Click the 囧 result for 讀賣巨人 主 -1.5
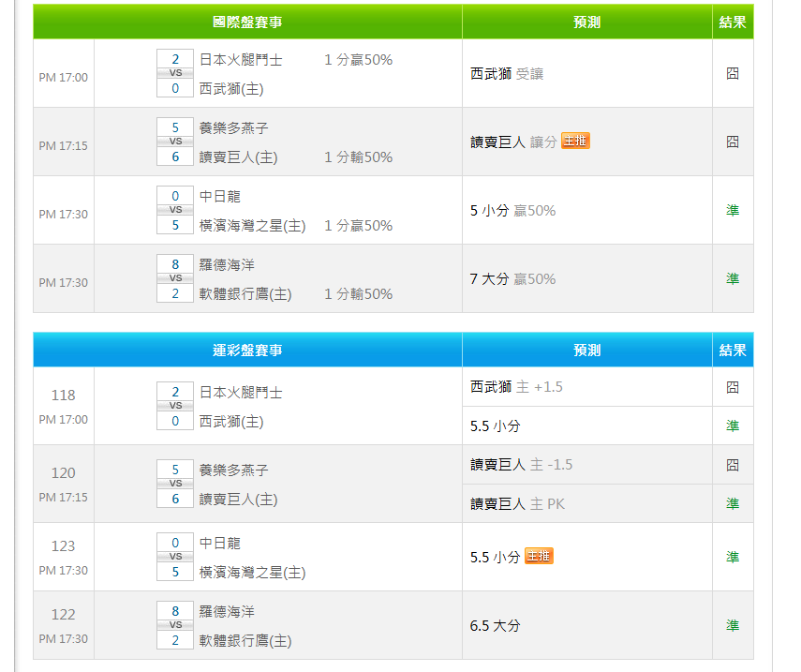801x672 pixels. (733, 465)
